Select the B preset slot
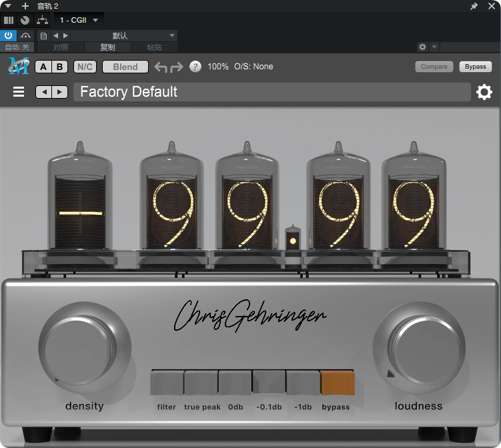The height and width of the screenshot is (448, 501). [59, 67]
